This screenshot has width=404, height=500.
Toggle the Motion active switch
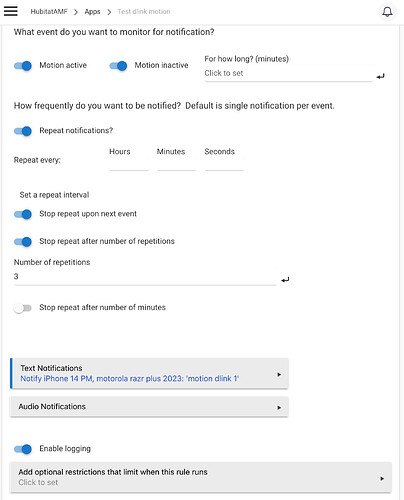click(23, 66)
